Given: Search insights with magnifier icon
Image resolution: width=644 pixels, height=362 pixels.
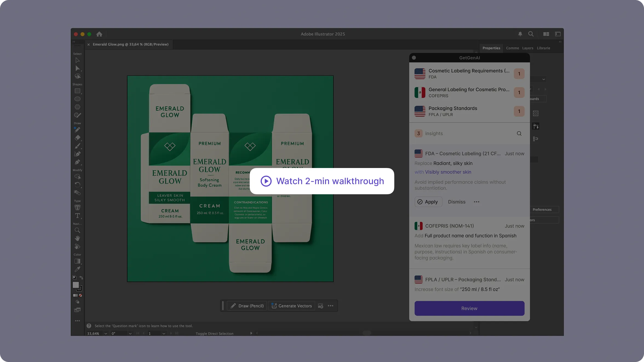Looking at the screenshot, I should (x=519, y=134).
